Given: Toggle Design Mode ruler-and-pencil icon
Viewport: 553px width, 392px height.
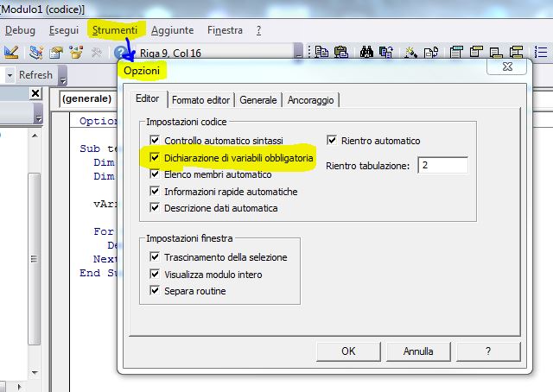Looking at the screenshot, I should click(x=11, y=53).
